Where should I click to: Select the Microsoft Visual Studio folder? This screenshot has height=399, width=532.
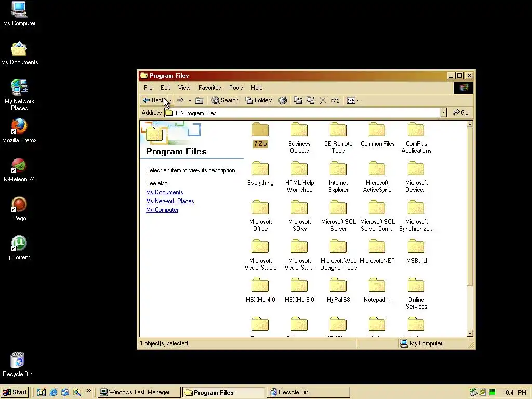(x=260, y=255)
